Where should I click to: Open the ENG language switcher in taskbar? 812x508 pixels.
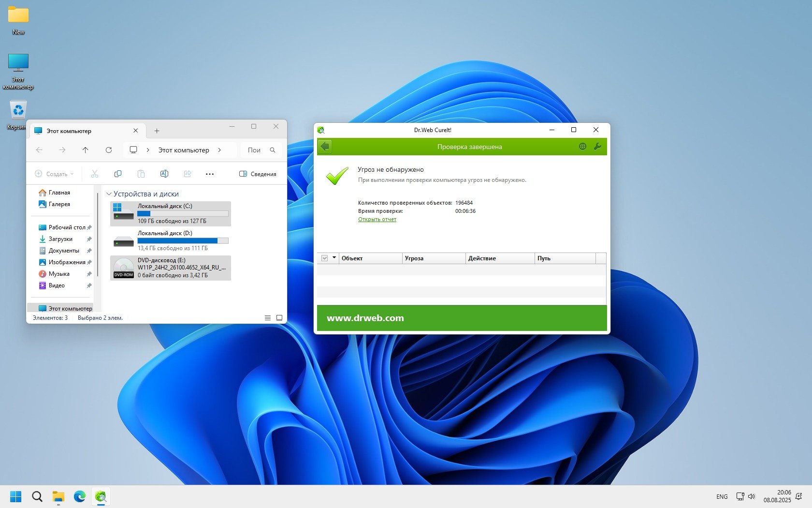[722, 496]
